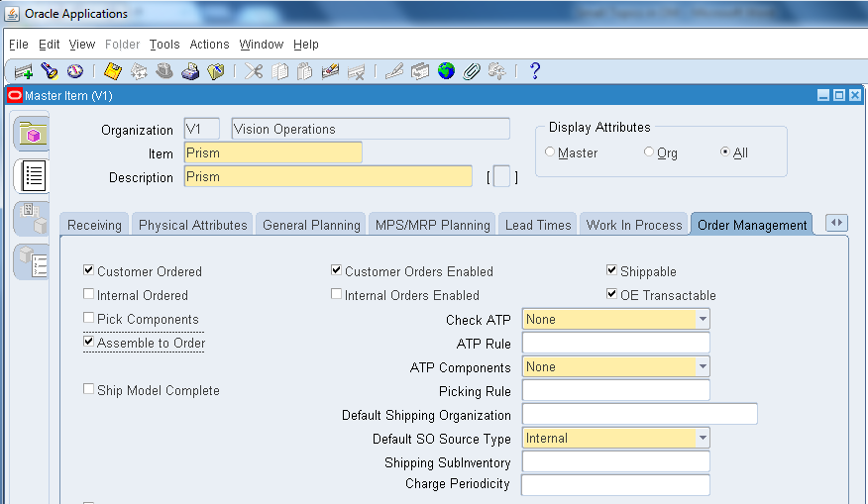Click the Cut scissors icon
868x504 pixels.
(x=254, y=71)
